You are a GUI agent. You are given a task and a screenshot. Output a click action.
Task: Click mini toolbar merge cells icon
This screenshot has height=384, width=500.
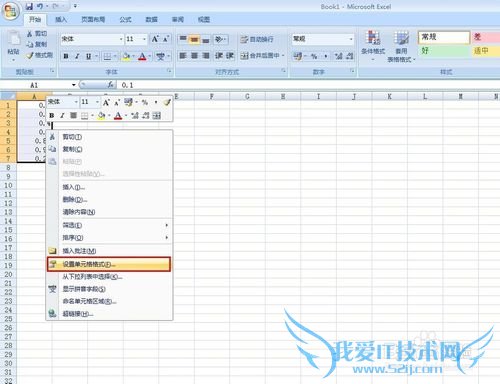(157, 116)
